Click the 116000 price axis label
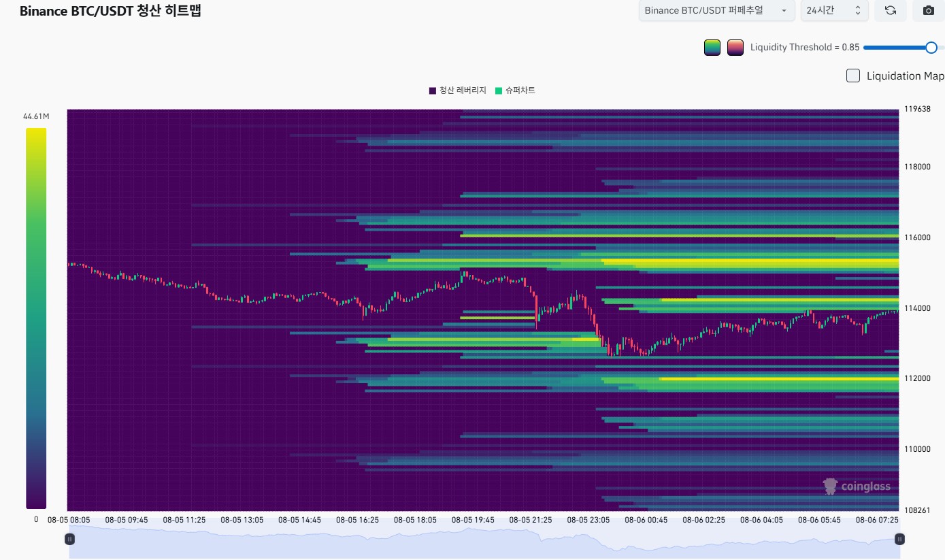The height and width of the screenshot is (560, 945). coord(916,237)
